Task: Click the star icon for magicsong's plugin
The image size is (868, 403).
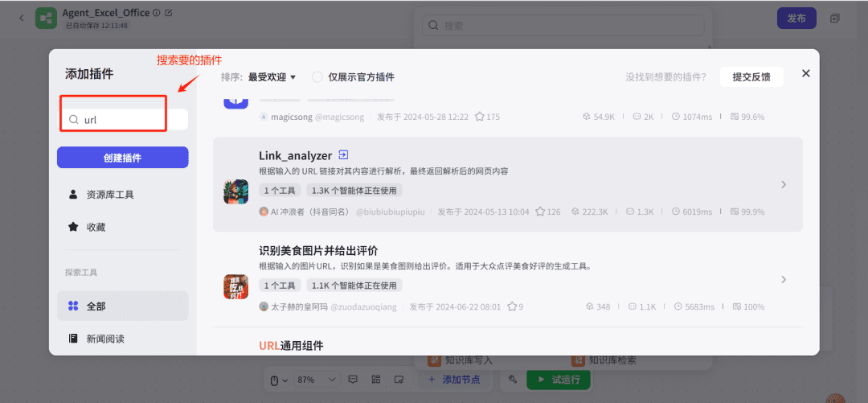Action: [x=480, y=117]
